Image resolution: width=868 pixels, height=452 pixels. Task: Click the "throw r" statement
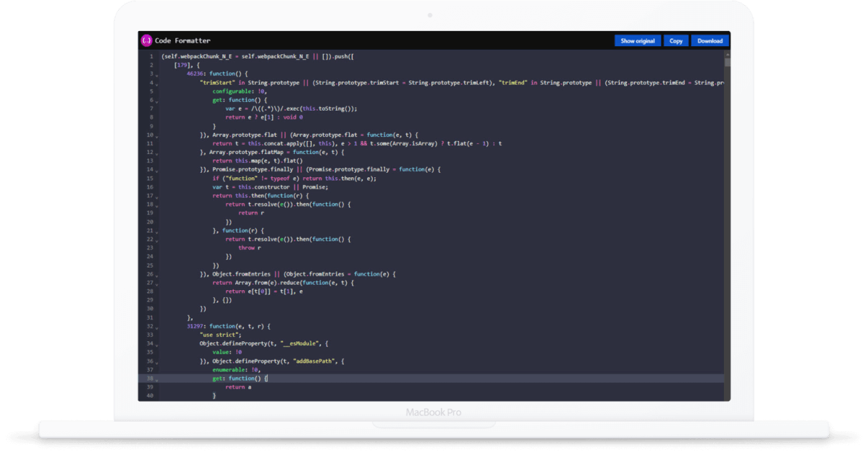click(249, 248)
